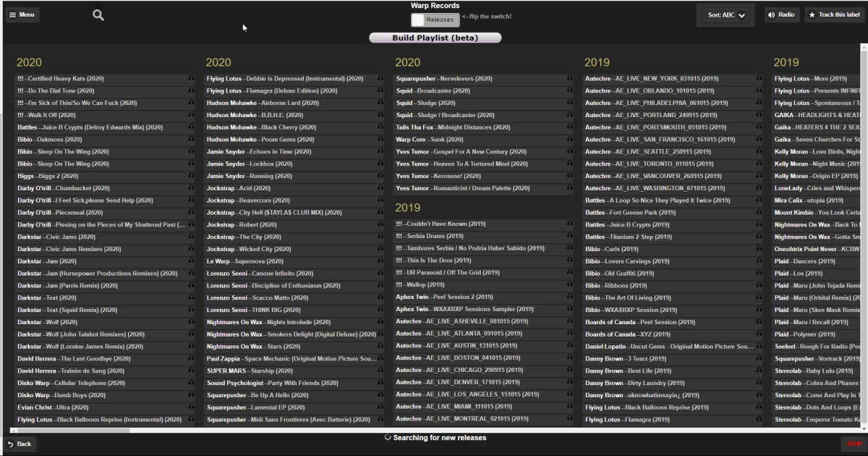Click headphones icon for Walk It Off
The height and width of the screenshot is (456, 868).
point(191,115)
